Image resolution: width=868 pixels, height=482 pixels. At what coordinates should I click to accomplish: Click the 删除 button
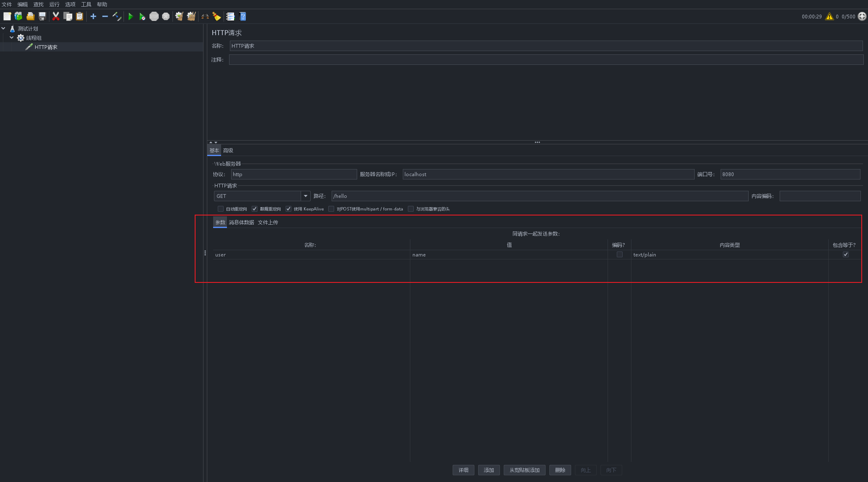(560, 470)
